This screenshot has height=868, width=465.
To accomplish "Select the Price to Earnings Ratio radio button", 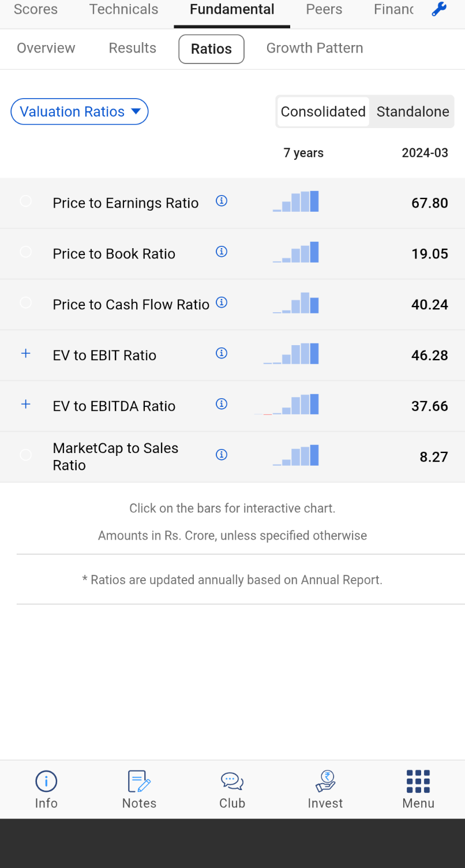I will pyautogui.click(x=26, y=201).
